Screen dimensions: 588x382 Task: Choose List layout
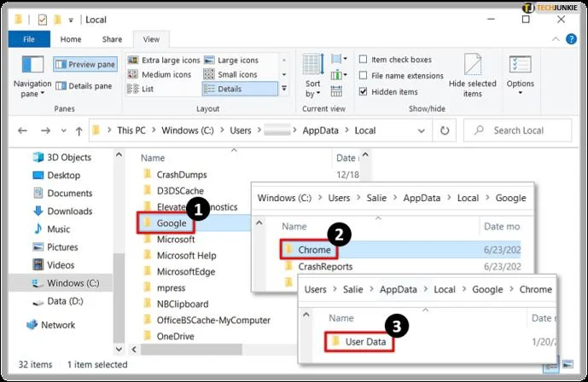click(141, 89)
